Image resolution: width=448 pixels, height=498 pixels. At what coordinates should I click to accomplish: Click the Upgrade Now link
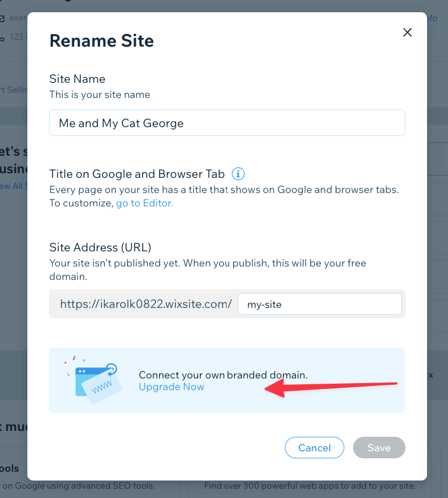click(171, 387)
